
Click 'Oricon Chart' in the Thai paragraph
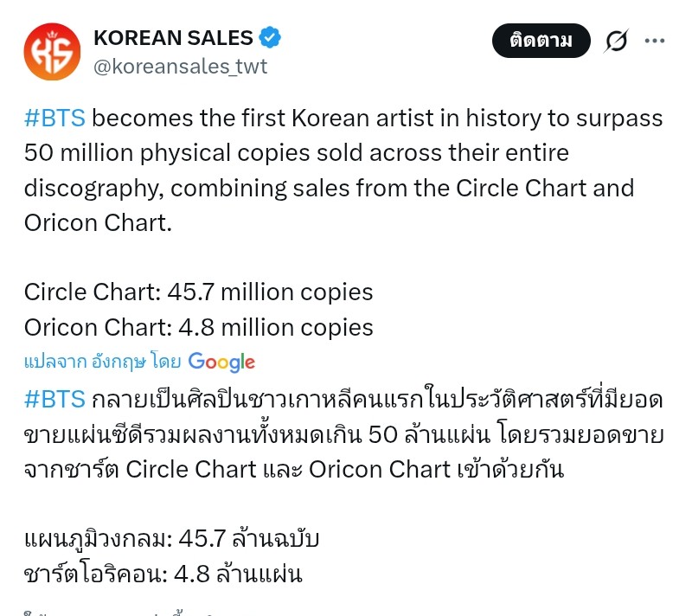tap(380, 470)
